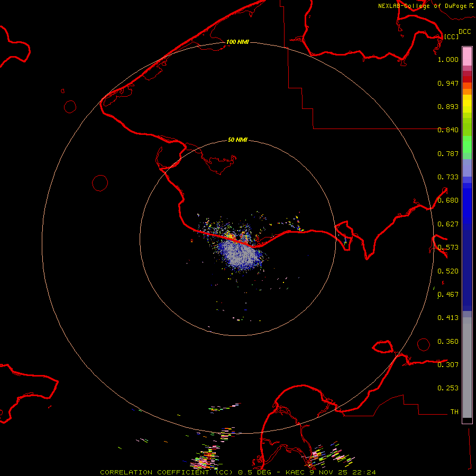Click the 0.307 color scale value
476x476 pixels.
[x=448, y=365]
